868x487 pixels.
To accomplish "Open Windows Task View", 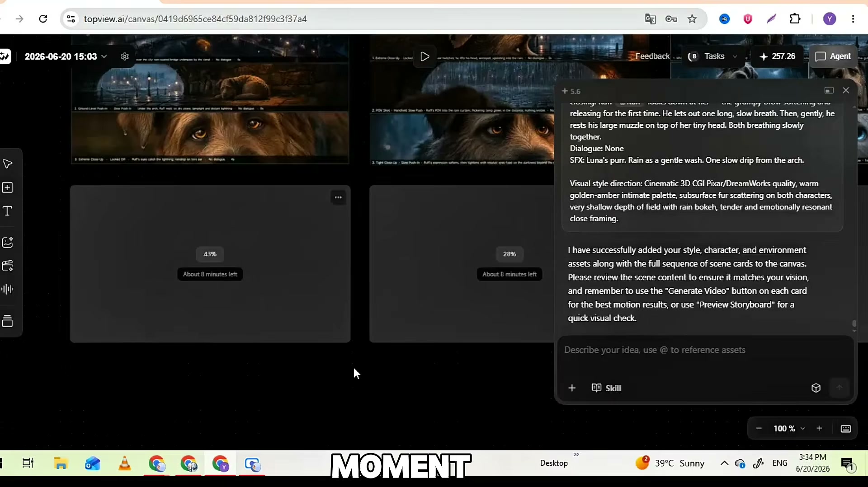I will click(28, 464).
